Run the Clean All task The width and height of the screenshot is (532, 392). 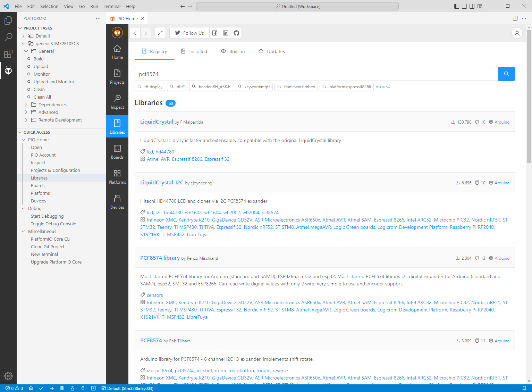tap(42, 97)
